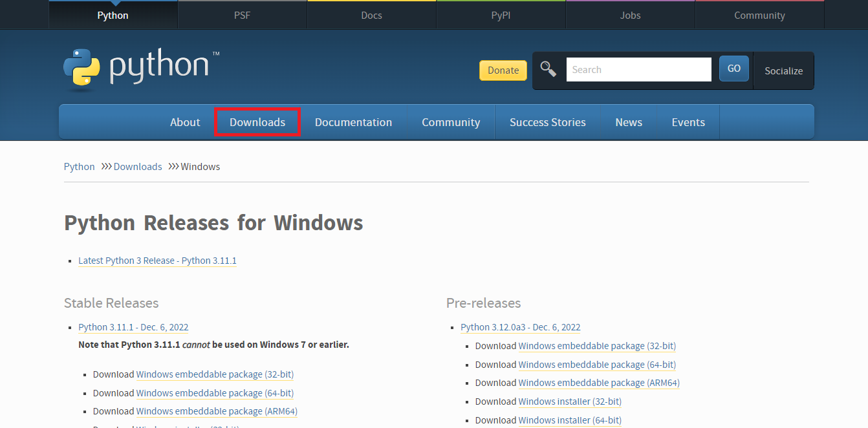The height and width of the screenshot is (428, 868).
Task: Open Python 3.12.0a3 - Dec. 6, 2022 link
Action: tap(521, 327)
